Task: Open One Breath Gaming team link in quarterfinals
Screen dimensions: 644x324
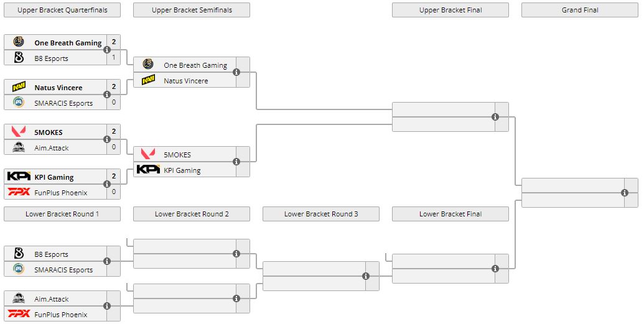Action: [x=68, y=43]
